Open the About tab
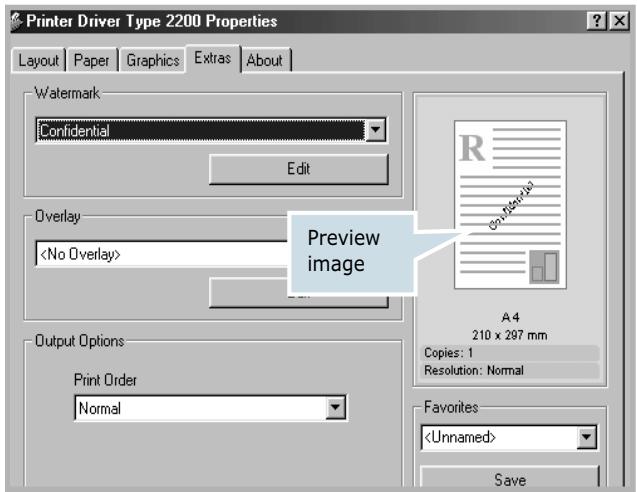This screenshot has width=637, height=492. click(x=264, y=61)
